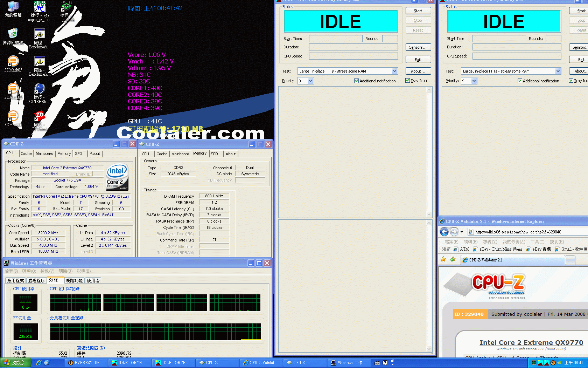Image resolution: width=588 pixels, height=368 pixels.
Task: Toggle Tray Icon in the left ORTHOS window
Action: (416, 81)
